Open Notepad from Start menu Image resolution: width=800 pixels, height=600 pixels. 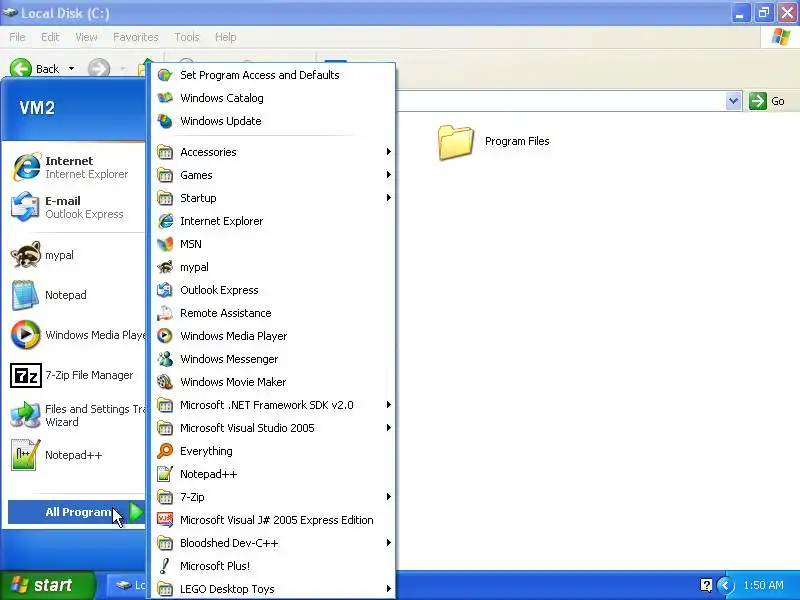[76, 295]
